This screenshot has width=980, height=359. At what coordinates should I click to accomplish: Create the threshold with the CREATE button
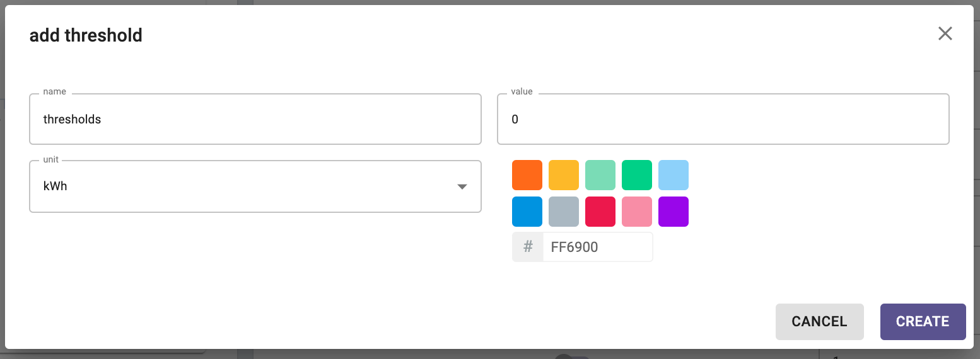[x=923, y=321]
